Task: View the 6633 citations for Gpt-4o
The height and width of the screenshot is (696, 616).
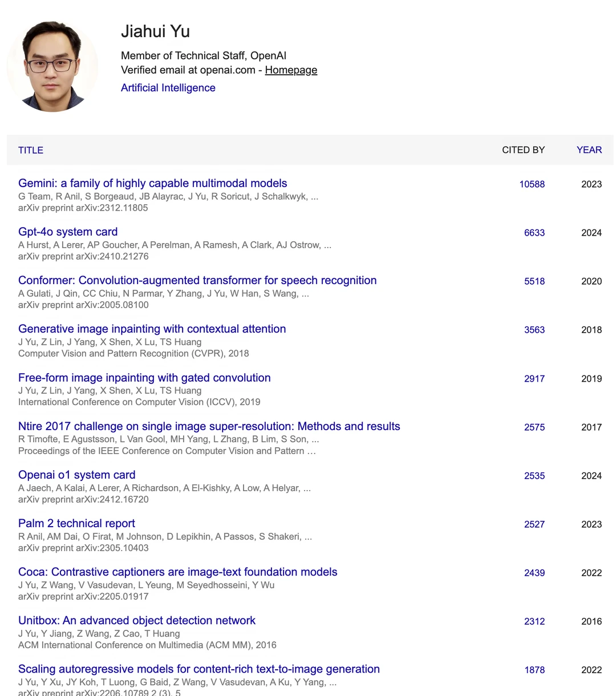Action: pyautogui.click(x=534, y=233)
